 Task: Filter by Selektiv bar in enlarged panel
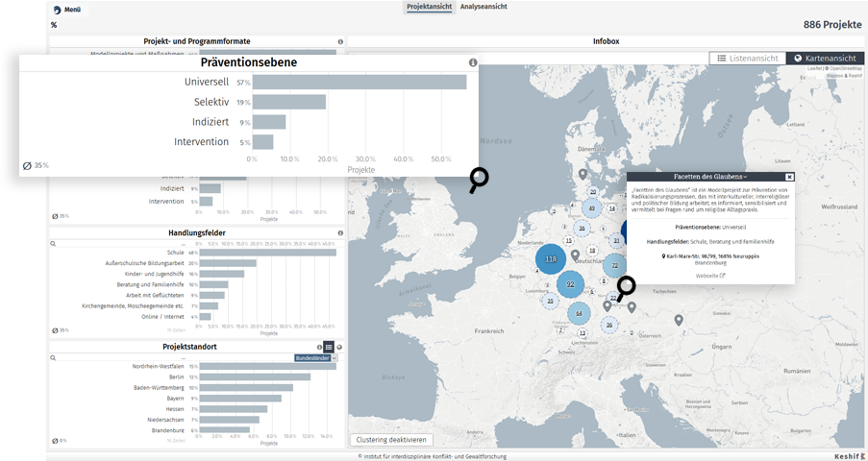[x=289, y=102]
